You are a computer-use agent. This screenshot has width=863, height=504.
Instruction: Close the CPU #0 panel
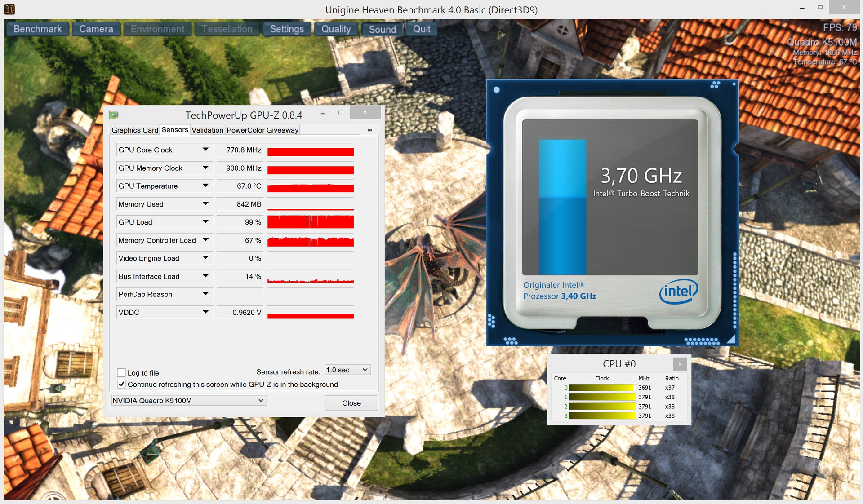[680, 364]
